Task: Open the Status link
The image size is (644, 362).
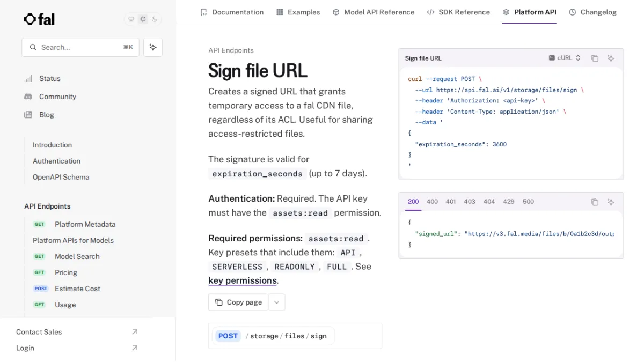Action: [x=50, y=78]
